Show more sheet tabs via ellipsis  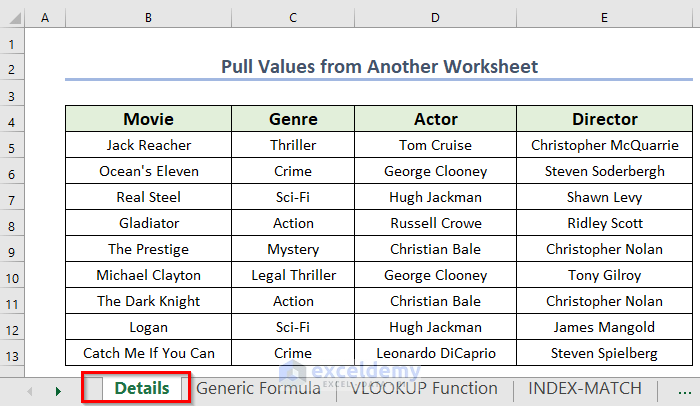coord(668,388)
